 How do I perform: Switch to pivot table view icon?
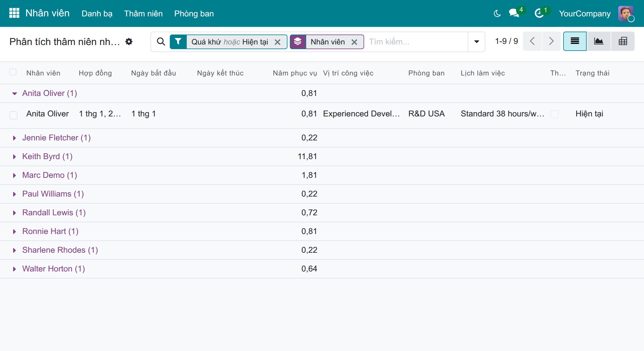pyautogui.click(x=623, y=41)
